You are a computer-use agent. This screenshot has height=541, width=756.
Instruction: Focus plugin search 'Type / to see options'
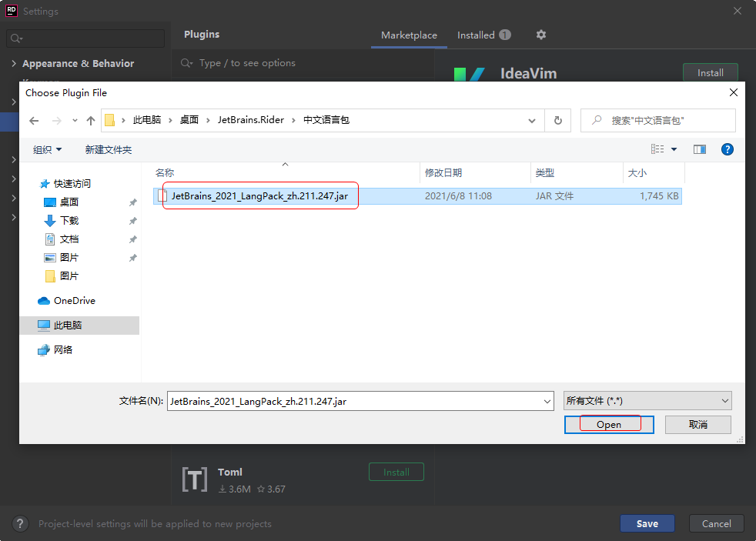[304, 63]
